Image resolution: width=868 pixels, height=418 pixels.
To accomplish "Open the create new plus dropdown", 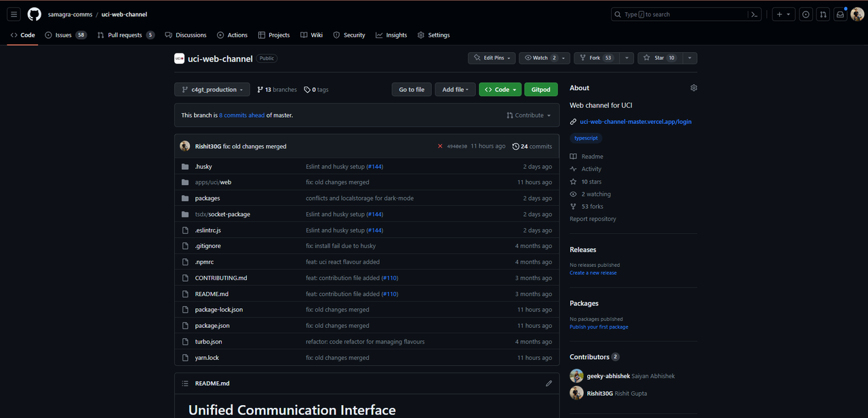I will point(783,14).
